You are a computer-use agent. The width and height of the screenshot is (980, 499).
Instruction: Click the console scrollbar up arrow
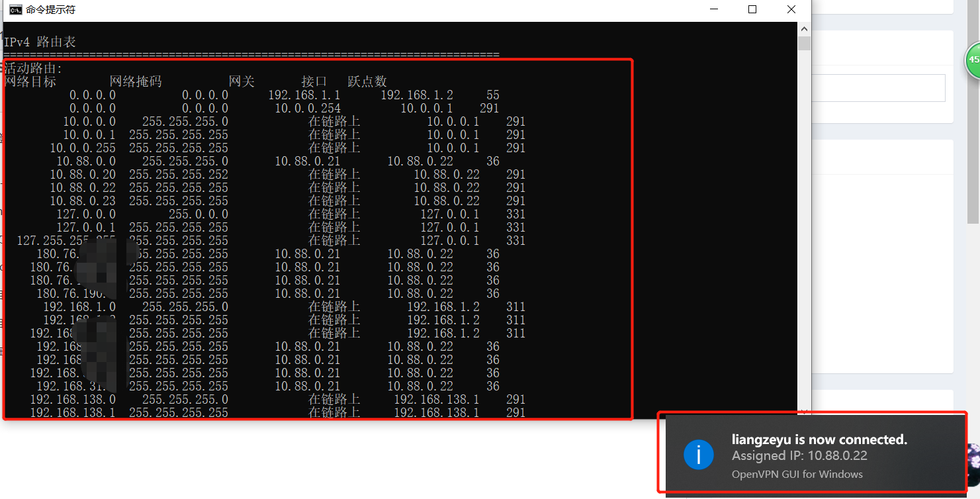pyautogui.click(x=804, y=29)
